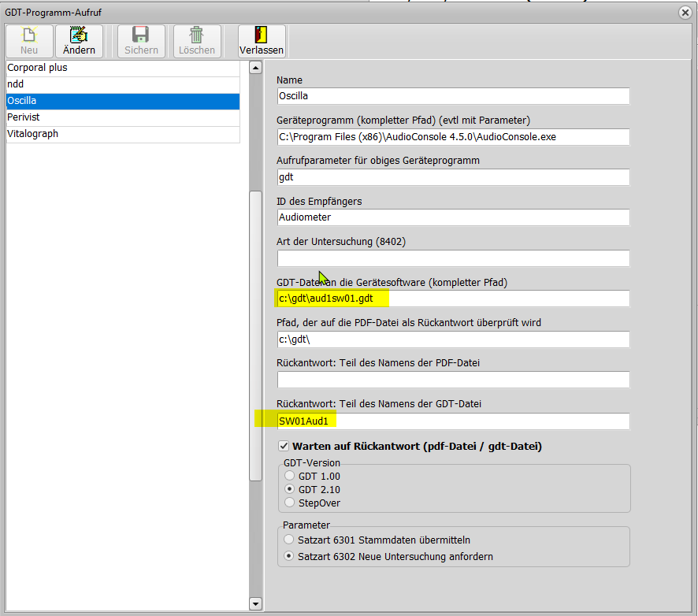Viewport: 698px width, 616px height.
Task: Select Corporal plus in device list
Action: click(x=122, y=68)
